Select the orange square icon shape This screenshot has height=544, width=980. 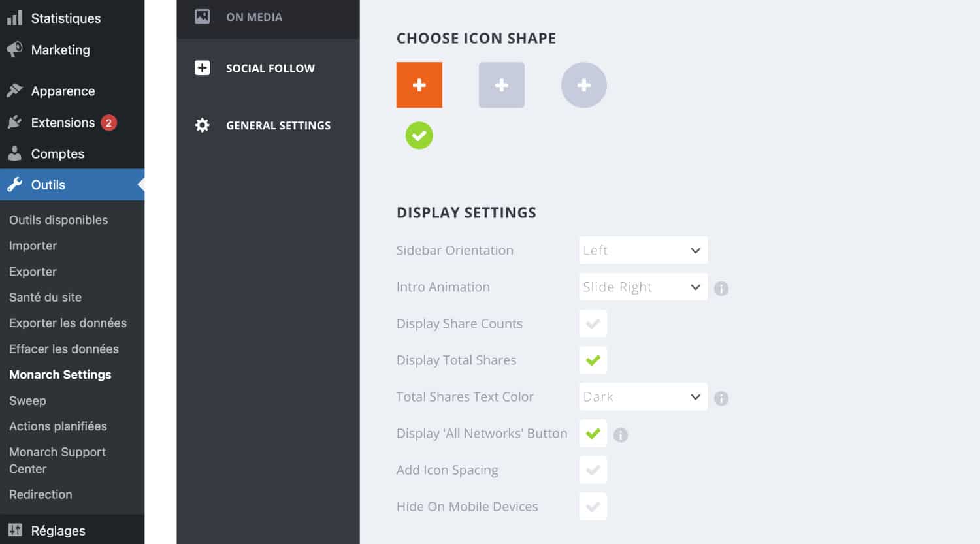coord(419,85)
